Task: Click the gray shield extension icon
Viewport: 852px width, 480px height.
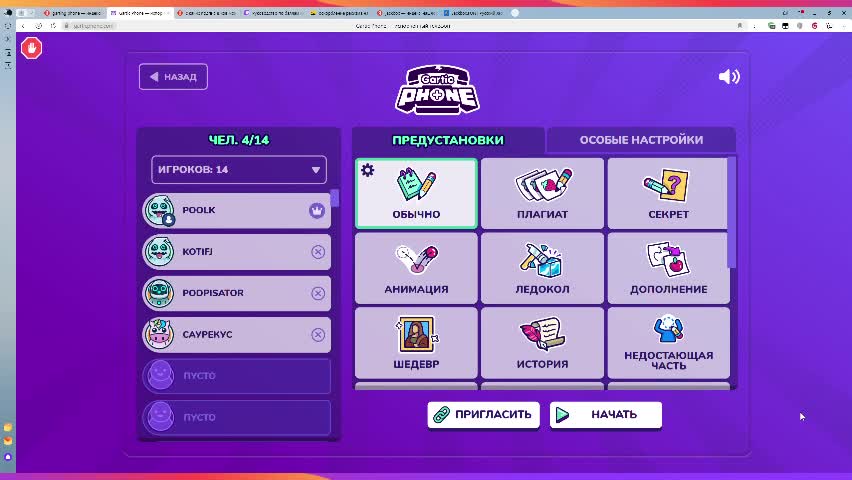Action: (800, 26)
